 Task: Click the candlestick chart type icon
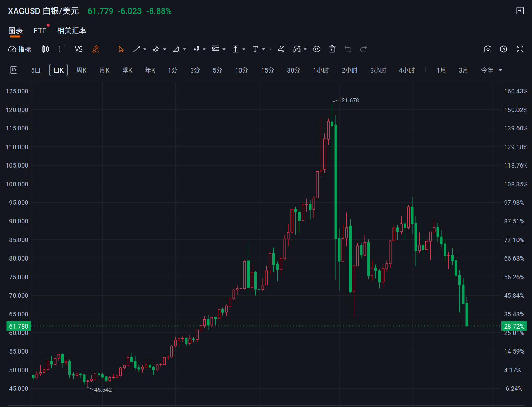click(45, 49)
